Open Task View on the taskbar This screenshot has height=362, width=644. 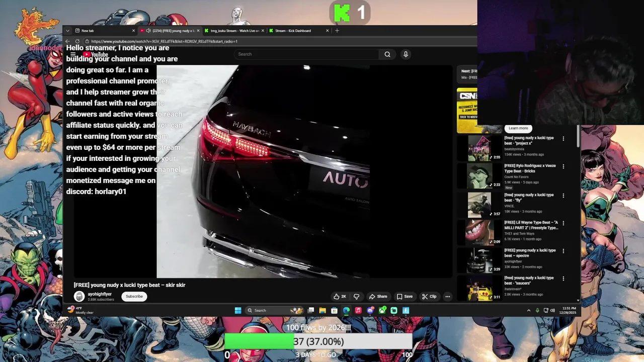(311, 311)
